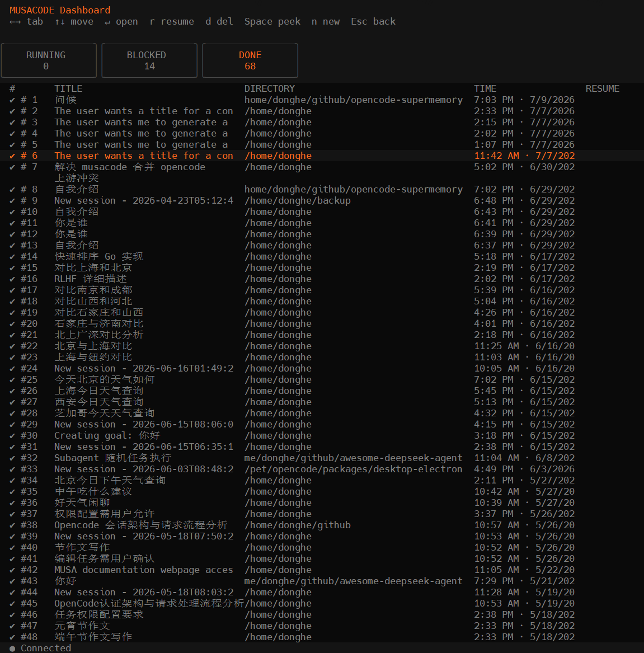Open session 今天北京的天气如何
This screenshot has width=644, height=653.
click(x=322, y=380)
